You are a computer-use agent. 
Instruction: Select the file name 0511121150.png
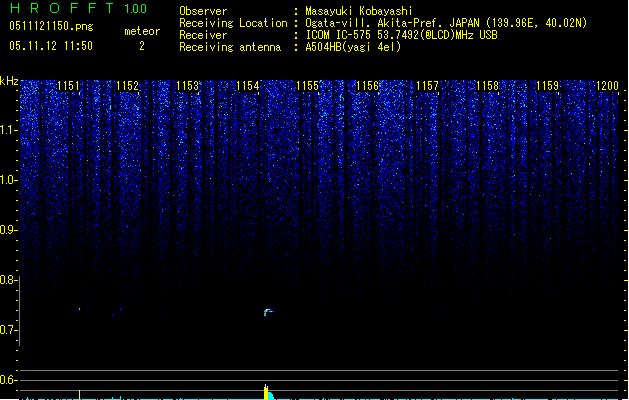[51, 26]
